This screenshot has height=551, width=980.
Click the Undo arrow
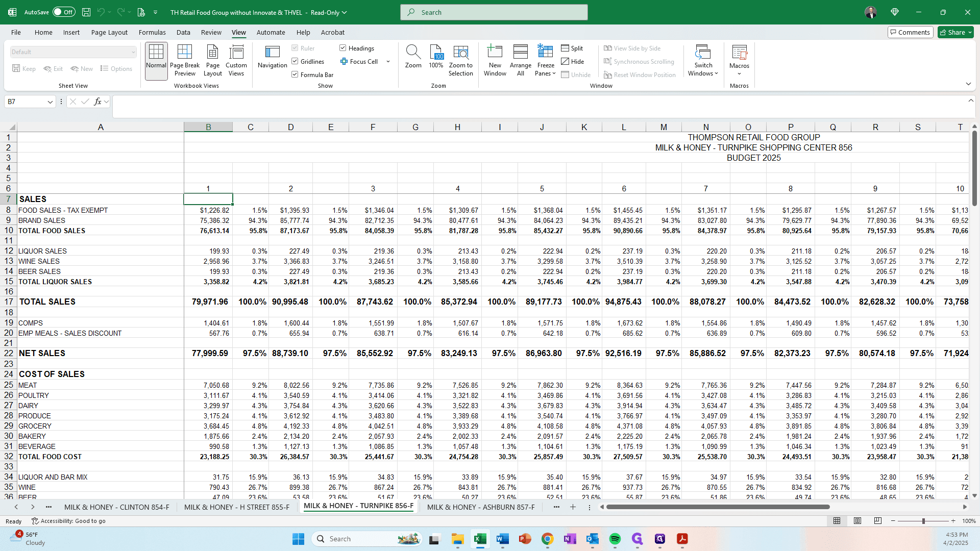click(101, 12)
